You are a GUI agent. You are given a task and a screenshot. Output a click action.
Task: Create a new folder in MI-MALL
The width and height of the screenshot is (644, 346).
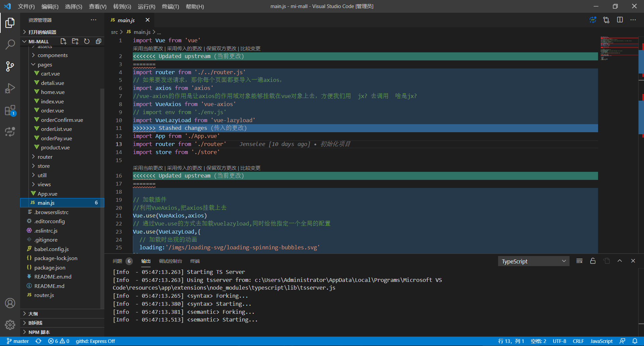pos(75,41)
